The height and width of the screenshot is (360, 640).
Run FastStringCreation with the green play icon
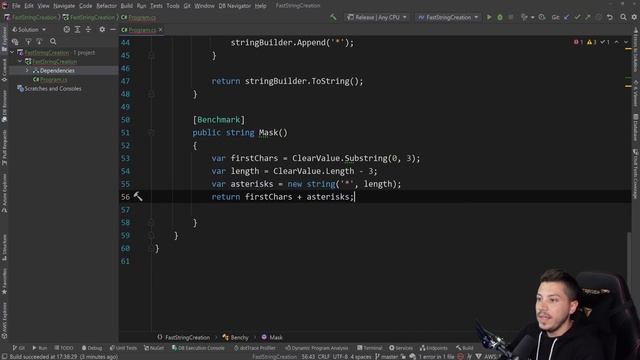(489, 17)
